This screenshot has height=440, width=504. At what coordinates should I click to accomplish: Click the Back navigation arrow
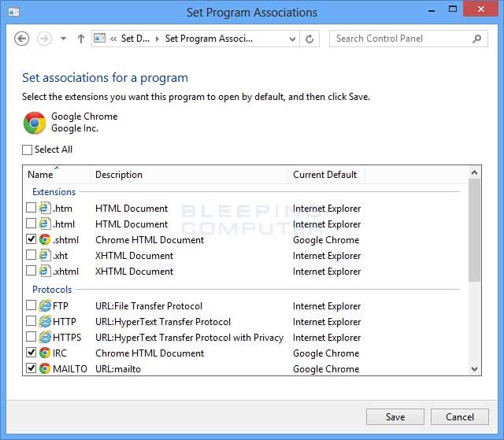click(x=21, y=39)
